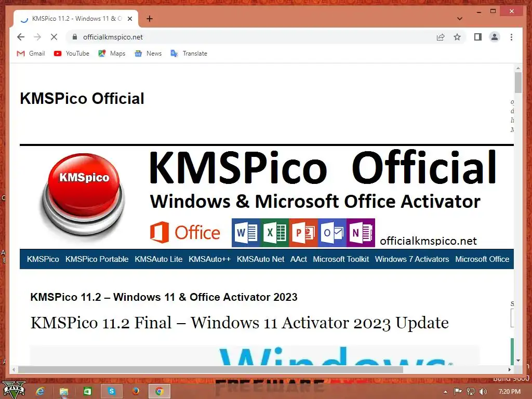The image size is (532, 399).
Task: Show hidden tray icons arrow
Action: 445,392
